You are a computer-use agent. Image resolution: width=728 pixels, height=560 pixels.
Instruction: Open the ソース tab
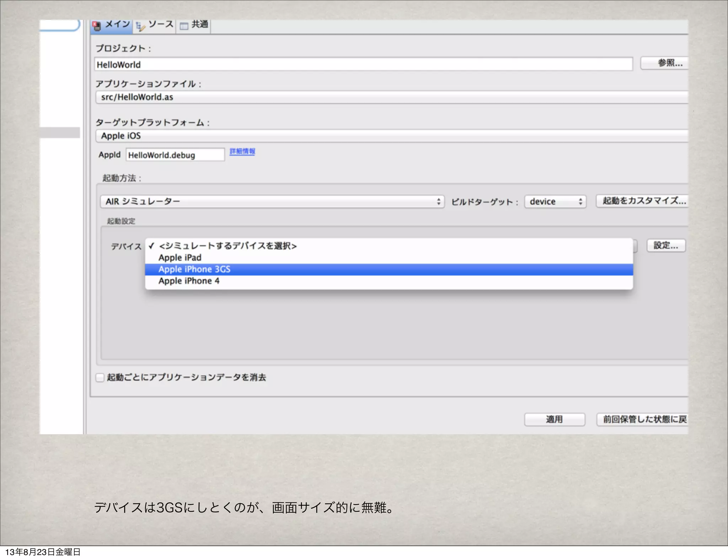pos(154,26)
